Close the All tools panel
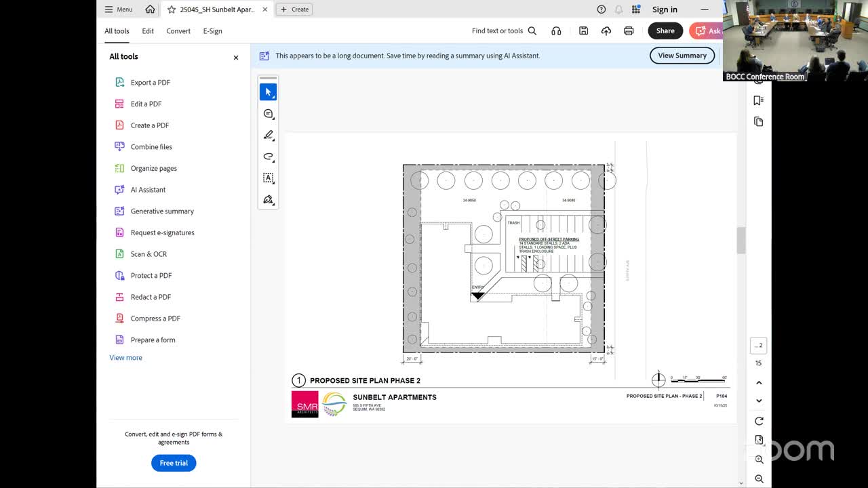The width and height of the screenshot is (868, 488). (236, 58)
